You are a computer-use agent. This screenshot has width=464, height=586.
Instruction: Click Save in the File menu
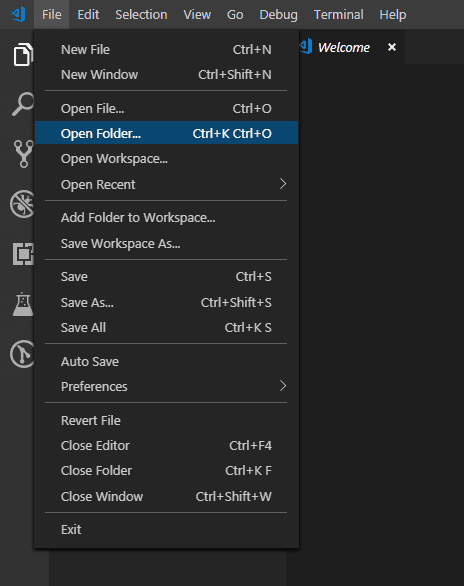[x=166, y=277]
